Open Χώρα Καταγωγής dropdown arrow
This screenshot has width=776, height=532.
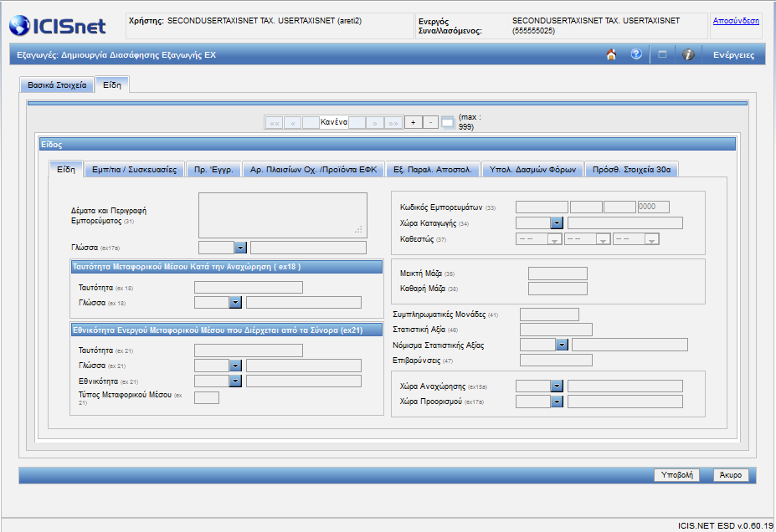pos(557,223)
